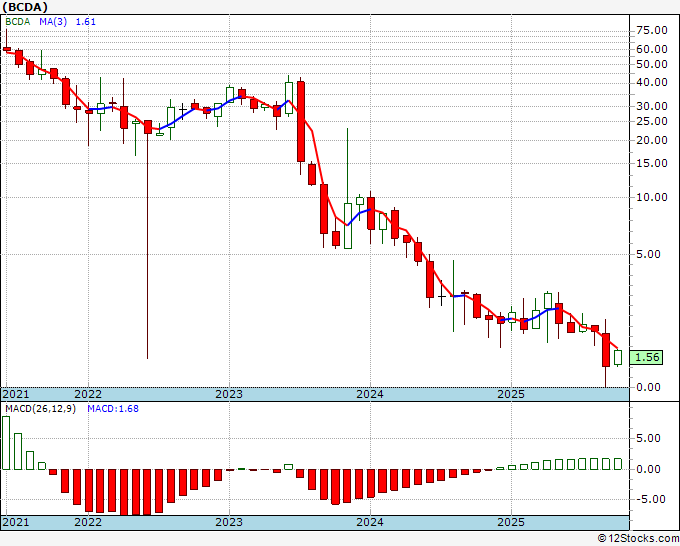
Task: Select the BCDA legend label
Action: point(18,22)
